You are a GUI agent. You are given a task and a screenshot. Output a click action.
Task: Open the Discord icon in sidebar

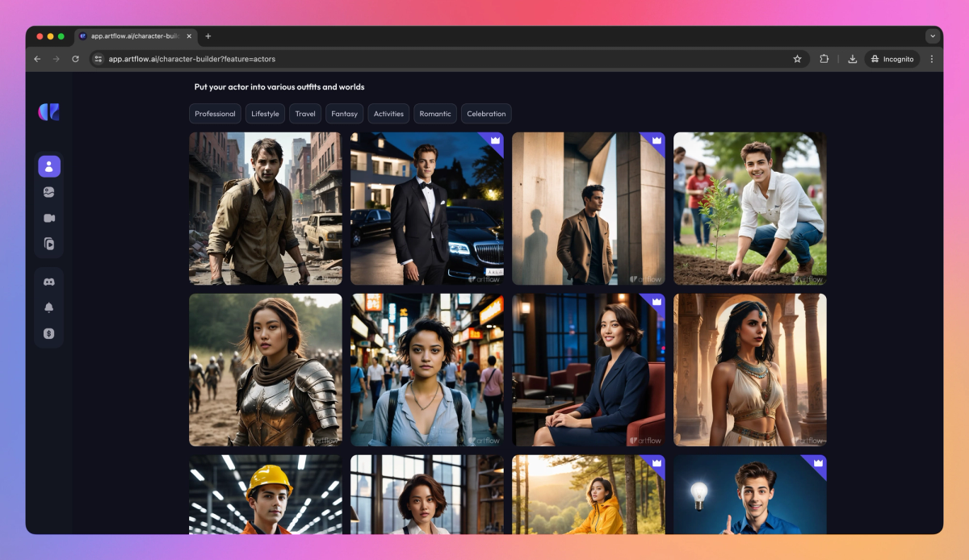49,282
